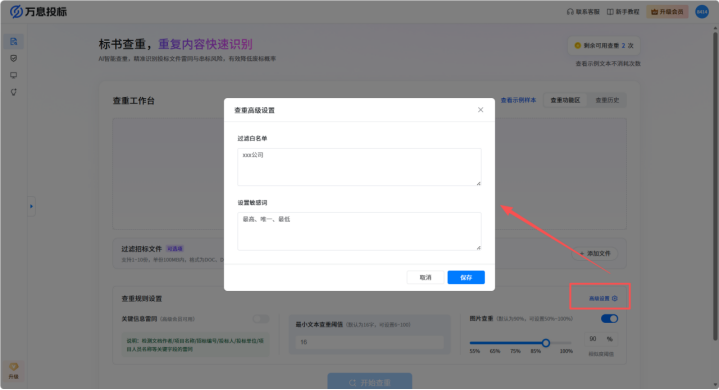The image size is (719, 390).
Task: Click the 查重规则设置 heading
Action: (x=142, y=299)
